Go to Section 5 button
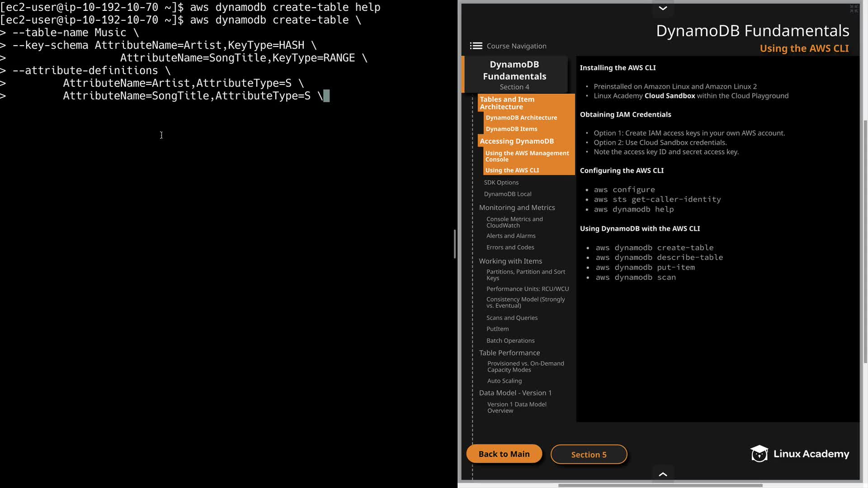 click(589, 455)
